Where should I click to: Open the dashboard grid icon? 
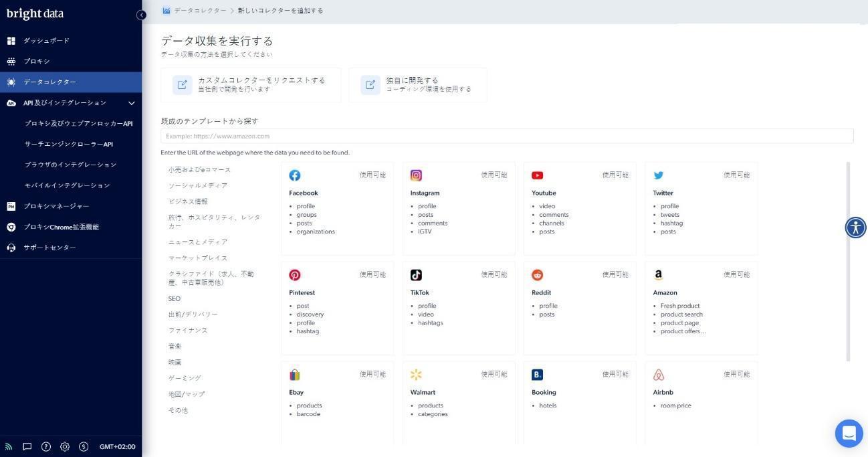[x=11, y=41]
